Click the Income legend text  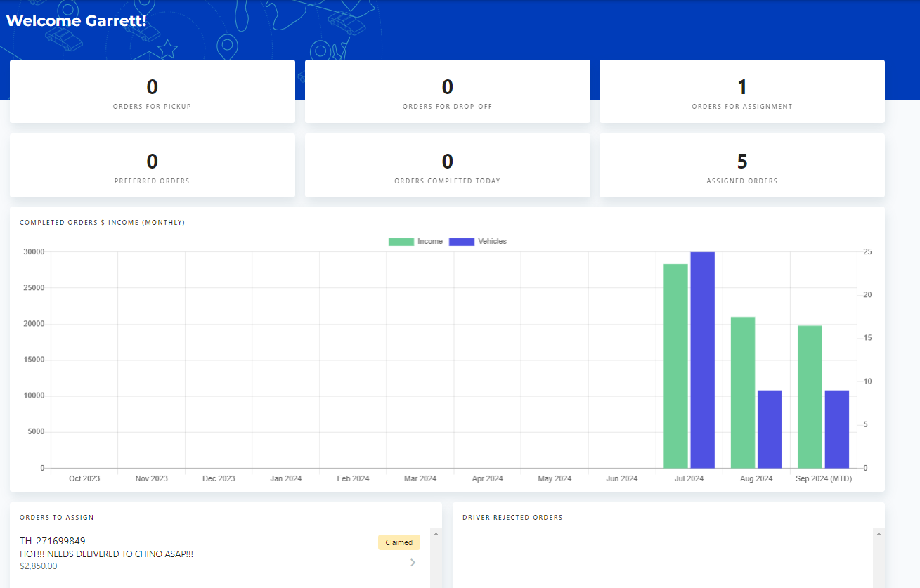tap(430, 242)
